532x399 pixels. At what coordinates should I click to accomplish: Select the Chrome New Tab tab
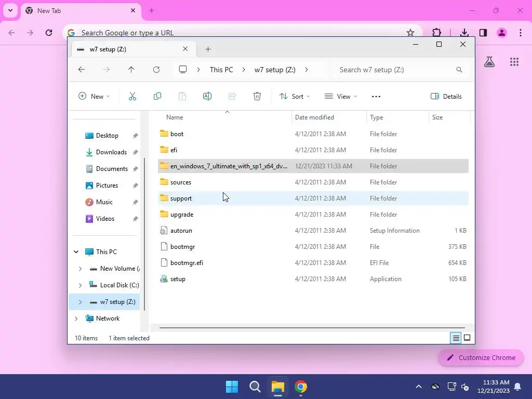(x=81, y=11)
